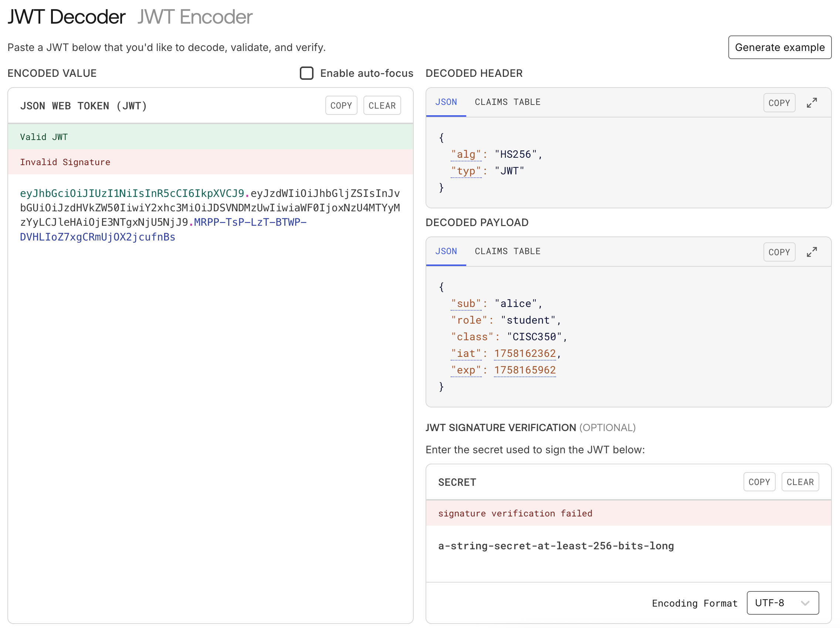This screenshot has width=840, height=628.
Task: Copy the decoded header JSON
Action: tap(779, 102)
